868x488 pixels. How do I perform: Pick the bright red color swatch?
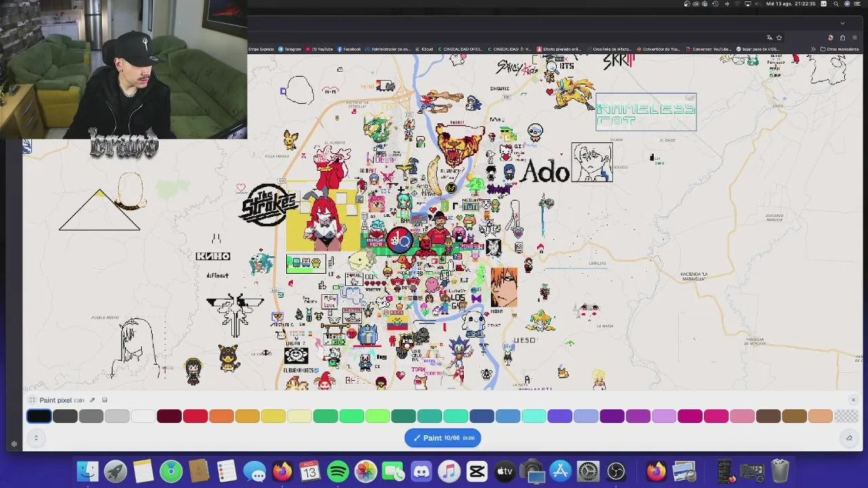pos(195,416)
